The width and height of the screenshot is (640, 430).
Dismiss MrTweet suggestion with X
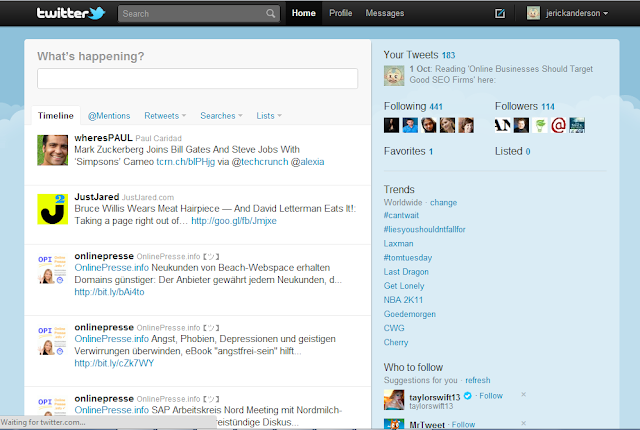pos(524,423)
